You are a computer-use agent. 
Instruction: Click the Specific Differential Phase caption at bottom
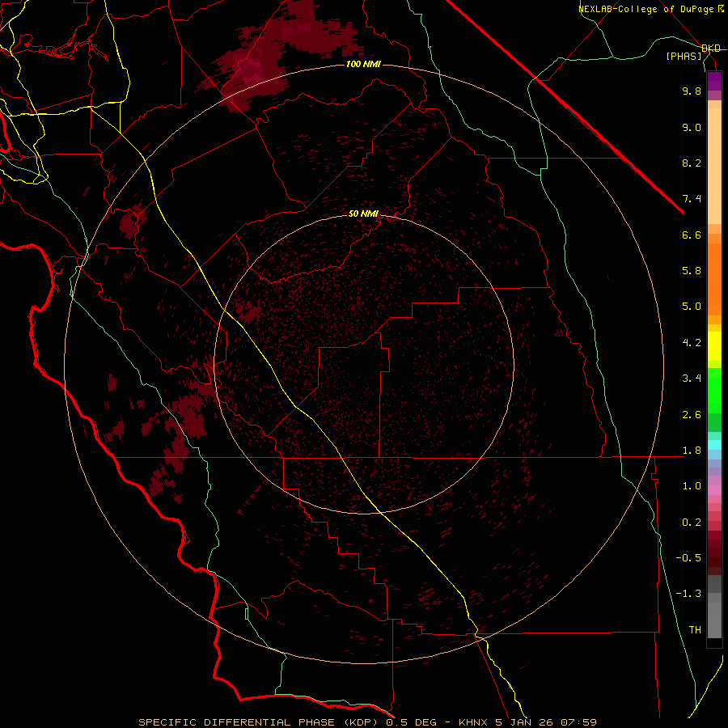[x=367, y=722]
